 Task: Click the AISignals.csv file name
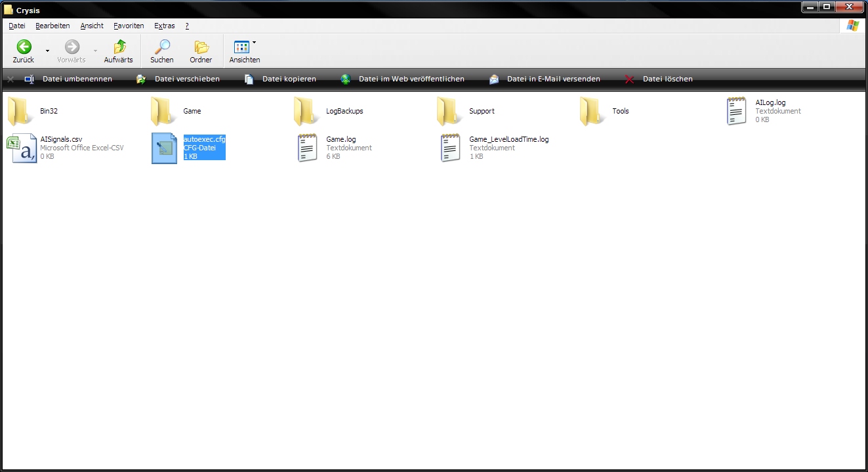click(x=61, y=140)
